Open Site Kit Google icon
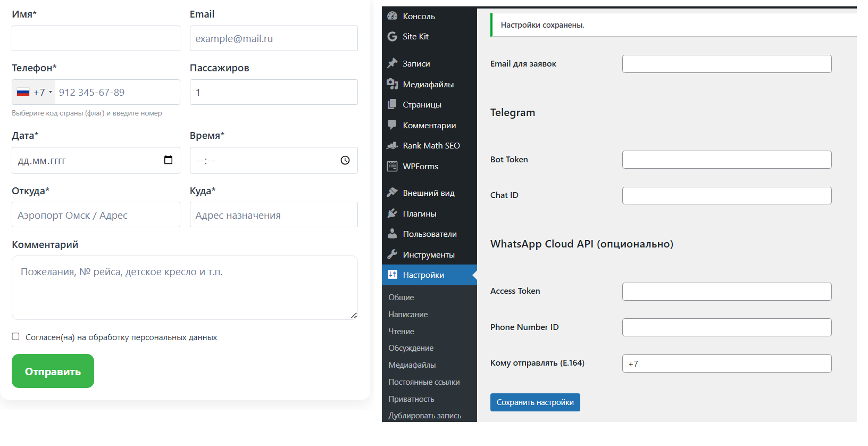The height and width of the screenshot is (446, 868). 393,36
